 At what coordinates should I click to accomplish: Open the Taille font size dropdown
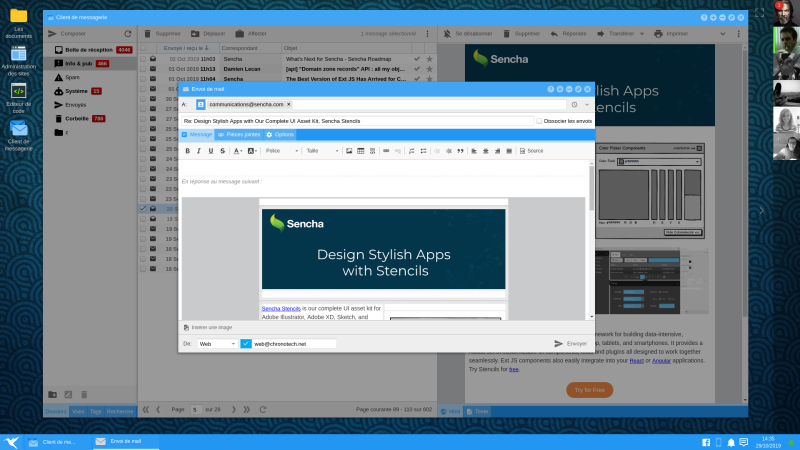[x=322, y=151]
